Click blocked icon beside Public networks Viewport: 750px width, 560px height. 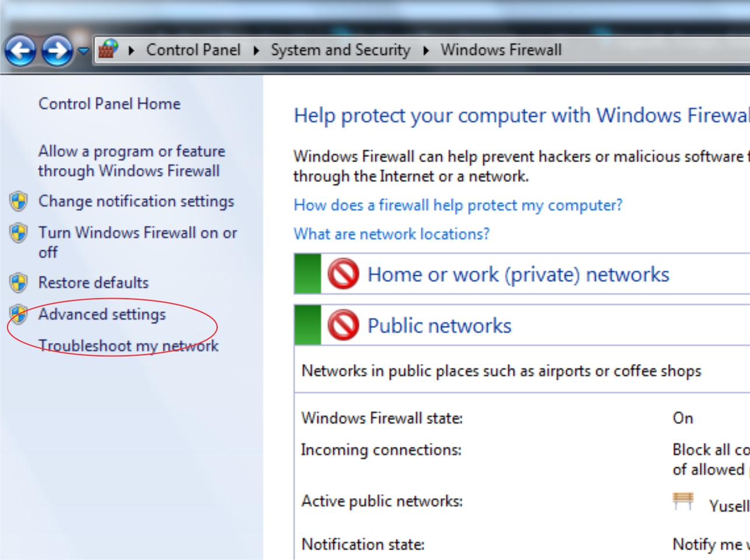[x=343, y=325]
